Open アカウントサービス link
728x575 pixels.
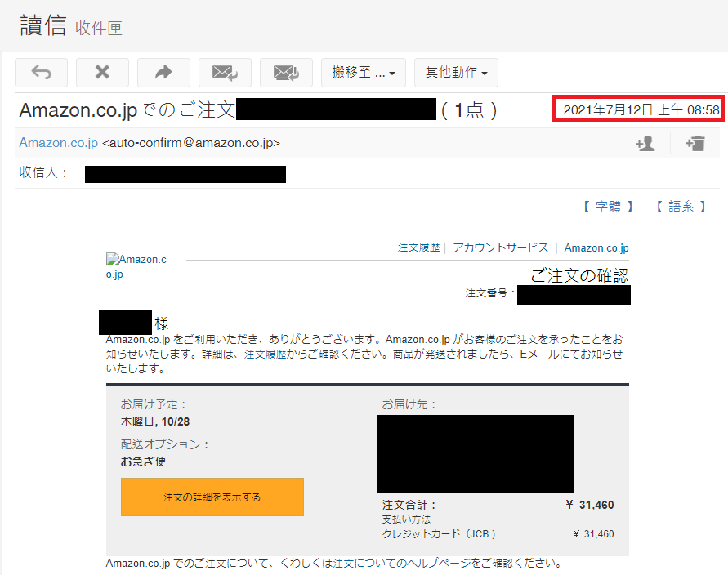(501, 247)
